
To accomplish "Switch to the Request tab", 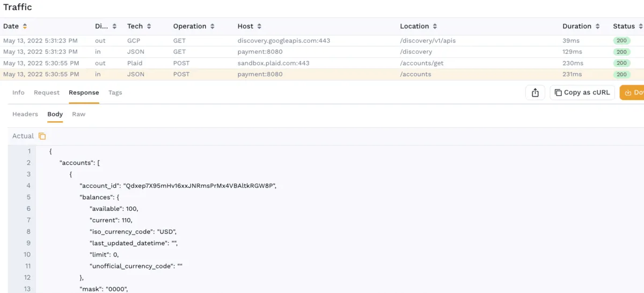I will pyautogui.click(x=47, y=93).
